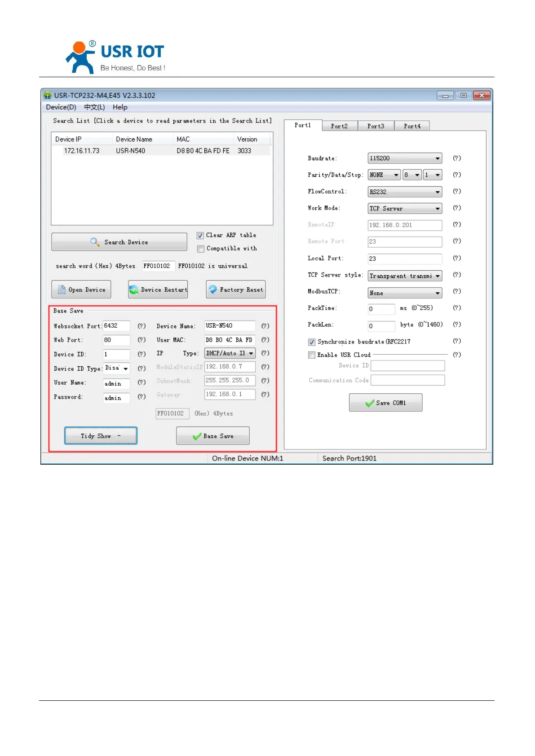This screenshot has width=535, height=756.
Task: Open the Help menu
Action: pyautogui.click(x=120, y=107)
